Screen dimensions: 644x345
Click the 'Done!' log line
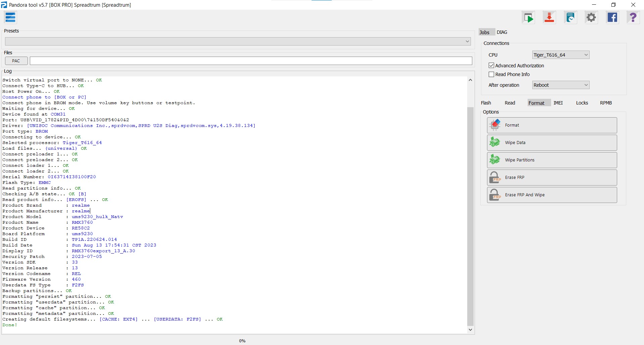10,325
